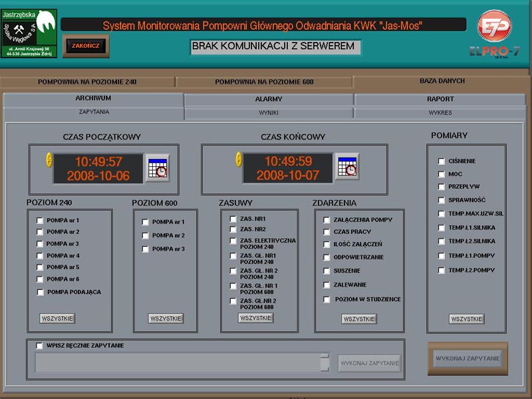The image size is (532, 399).
Task: Check POMPA nr 1 under POZIOM 240
Action: [x=40, y=221]
